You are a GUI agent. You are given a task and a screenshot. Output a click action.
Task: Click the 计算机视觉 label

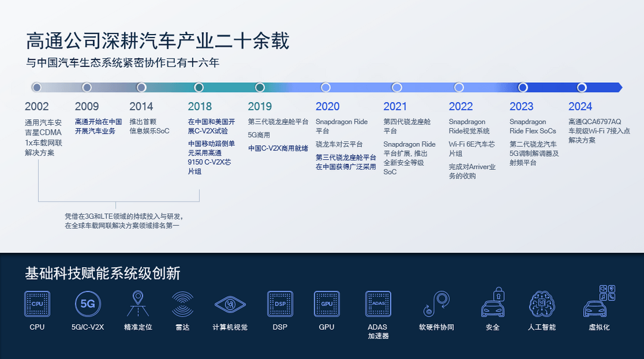[230, 327]
